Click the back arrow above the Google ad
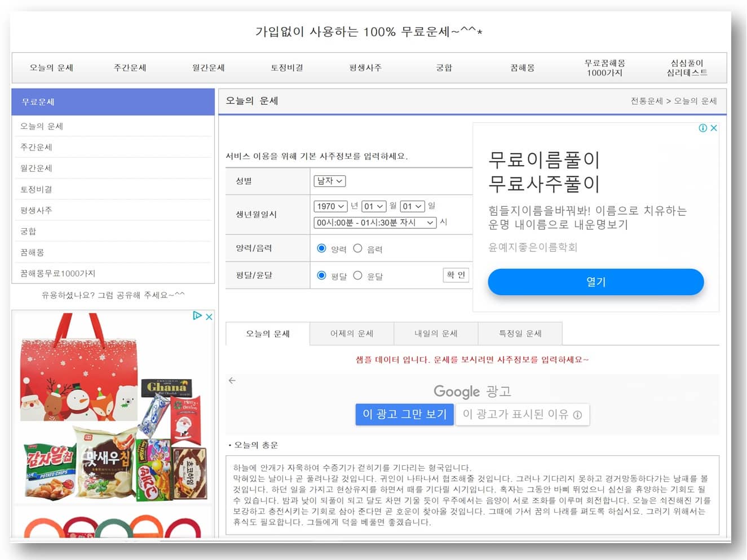The height and width of the screenshot is (560, 747). [x=232, y=380]
